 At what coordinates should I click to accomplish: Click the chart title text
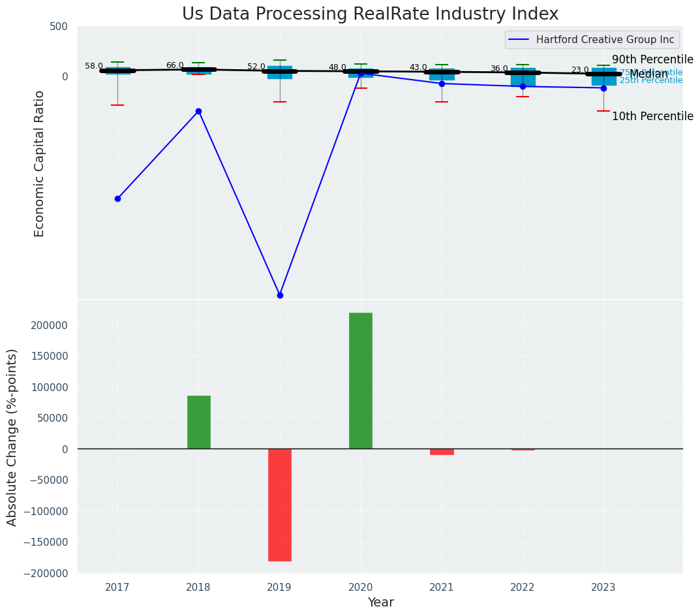(370, 14)
